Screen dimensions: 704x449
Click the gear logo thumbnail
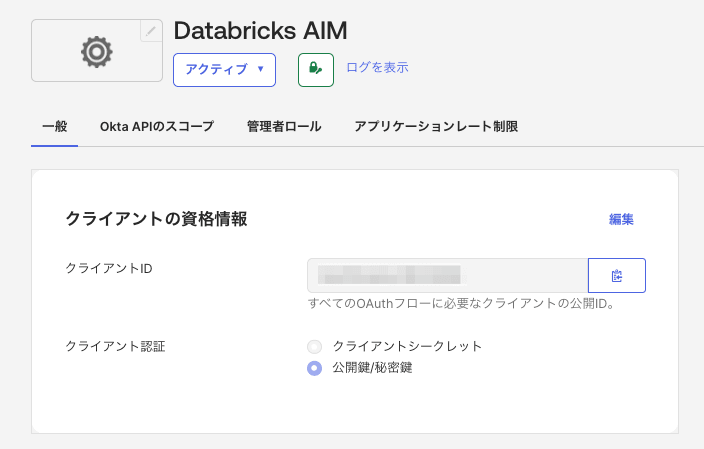click(x=97, y=51)
